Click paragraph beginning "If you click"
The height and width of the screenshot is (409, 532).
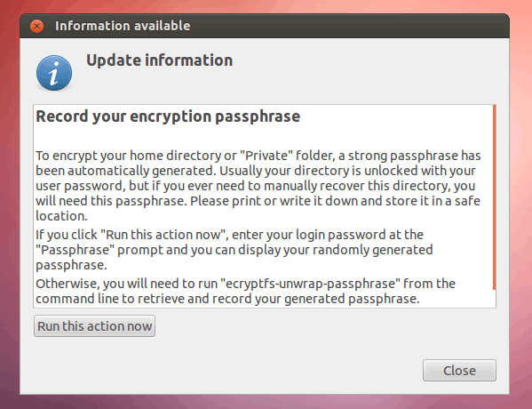click(x=234, y=250)
